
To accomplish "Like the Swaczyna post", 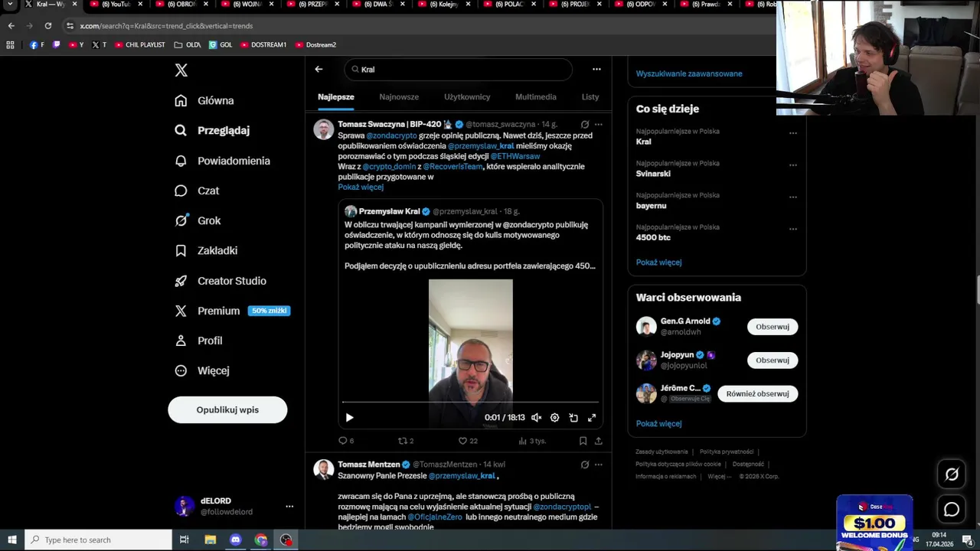I will [x=467, y=441].
